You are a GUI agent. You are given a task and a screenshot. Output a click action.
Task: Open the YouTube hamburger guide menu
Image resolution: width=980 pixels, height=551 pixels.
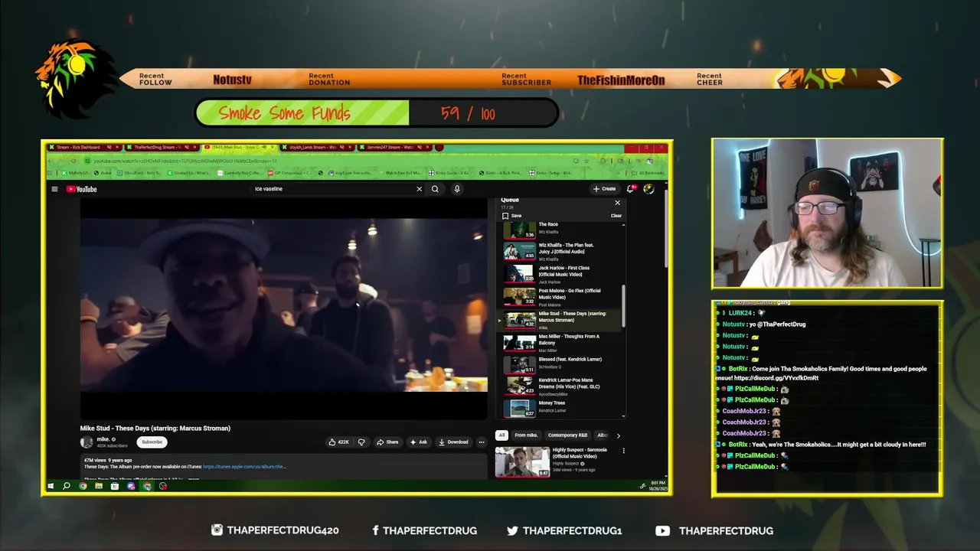54,189
